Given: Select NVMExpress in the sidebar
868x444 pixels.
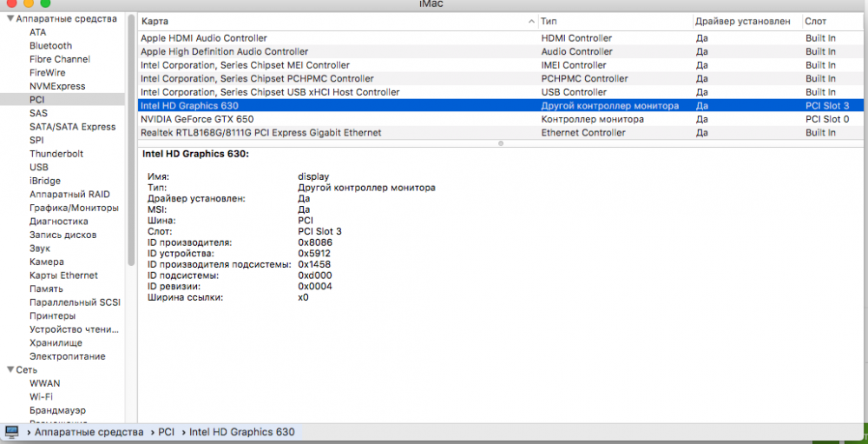Looking at the screenshot, I should coord(57,86).
